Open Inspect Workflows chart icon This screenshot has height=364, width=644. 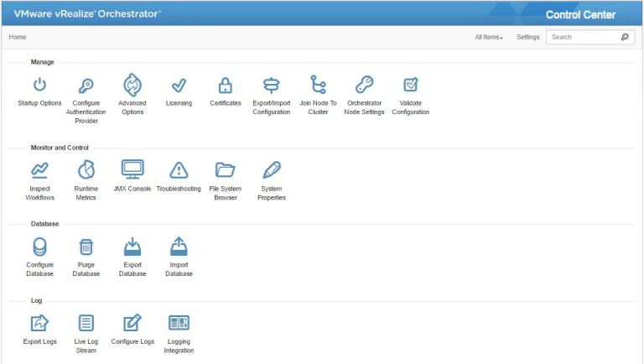click(x=39, y=170)
